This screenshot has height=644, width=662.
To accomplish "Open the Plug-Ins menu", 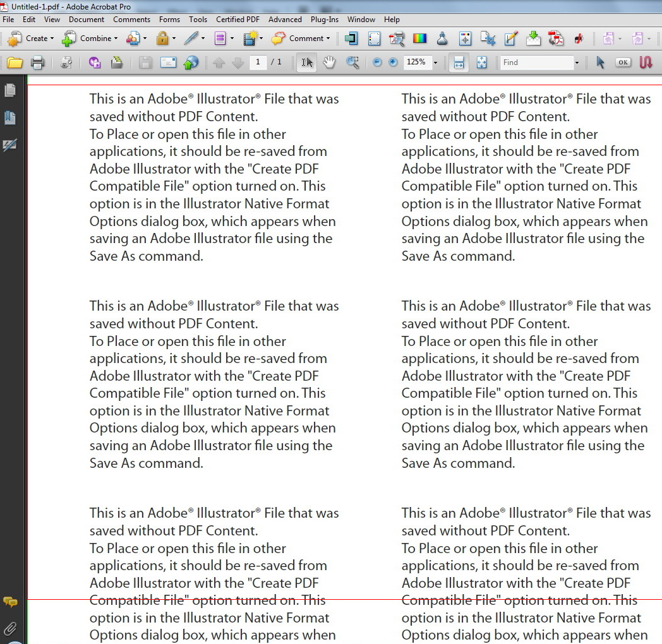I will [325, 20].
